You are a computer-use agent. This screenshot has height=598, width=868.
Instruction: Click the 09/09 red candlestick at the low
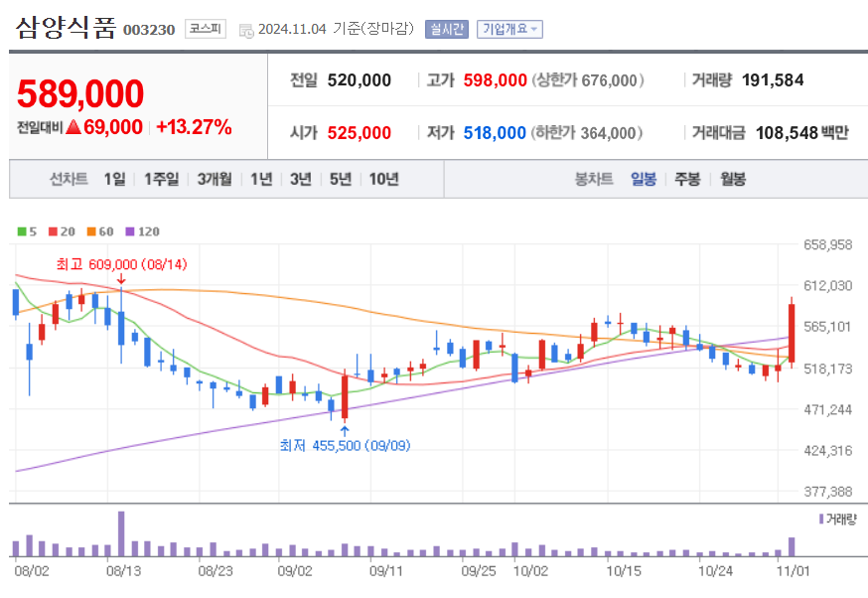345,397
